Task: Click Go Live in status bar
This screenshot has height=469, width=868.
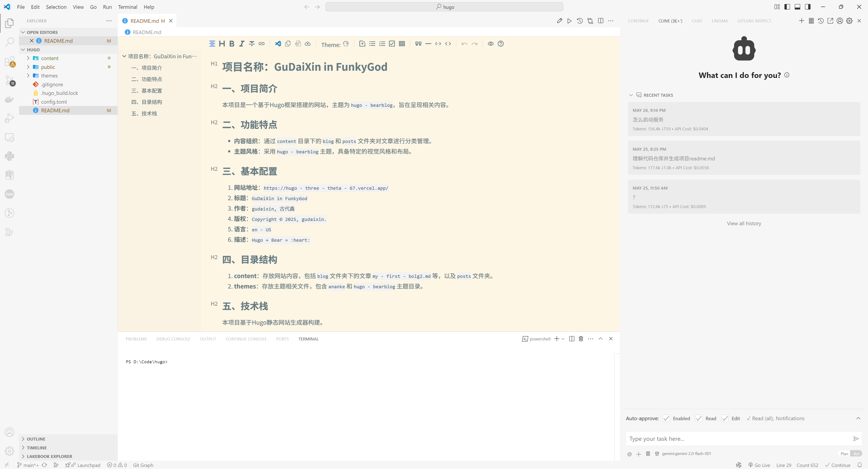Action: [x=759, y=465]
